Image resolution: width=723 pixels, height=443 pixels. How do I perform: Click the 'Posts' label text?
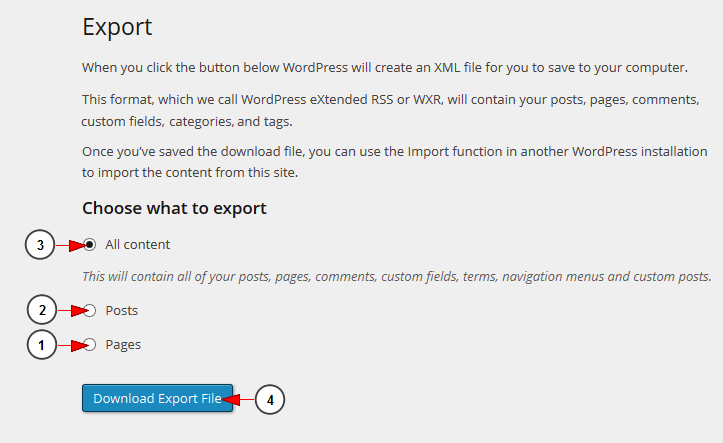(x=122, y=311)
